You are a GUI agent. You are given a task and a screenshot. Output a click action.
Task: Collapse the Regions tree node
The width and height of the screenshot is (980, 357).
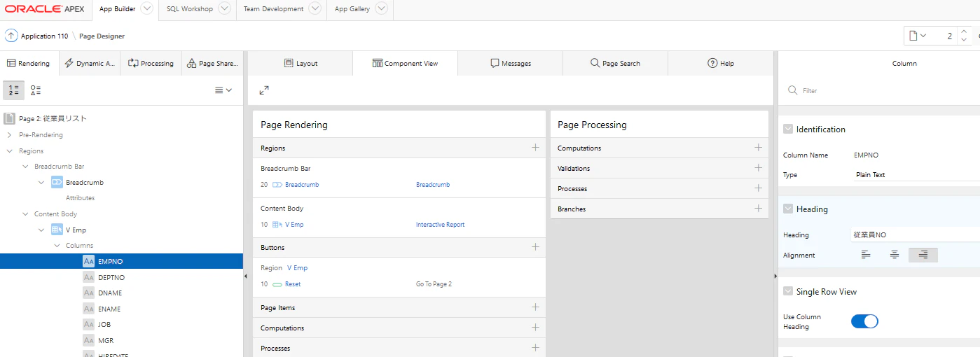click(10, 150)
